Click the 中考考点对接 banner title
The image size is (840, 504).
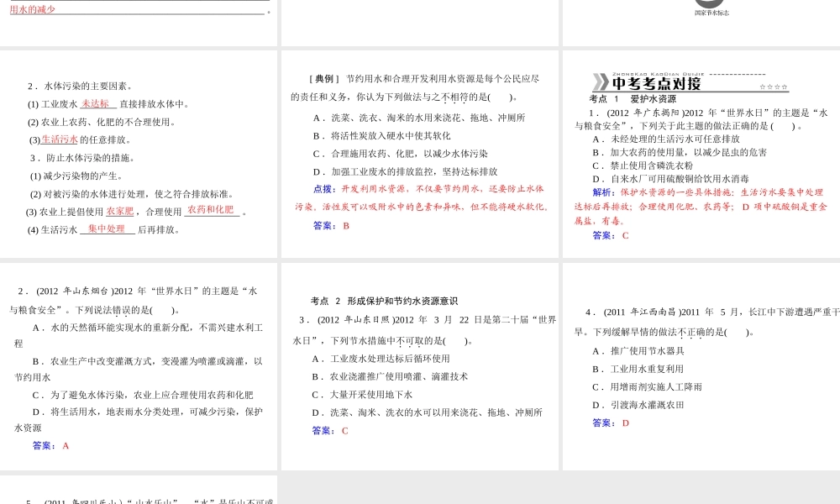tap(656, 83)
